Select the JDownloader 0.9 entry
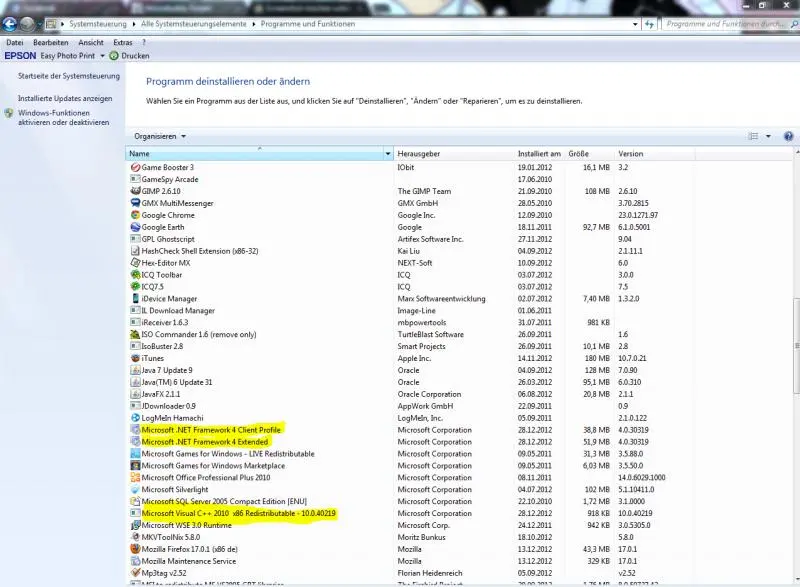Screen dimensions: 800x587 pos(168,406)
